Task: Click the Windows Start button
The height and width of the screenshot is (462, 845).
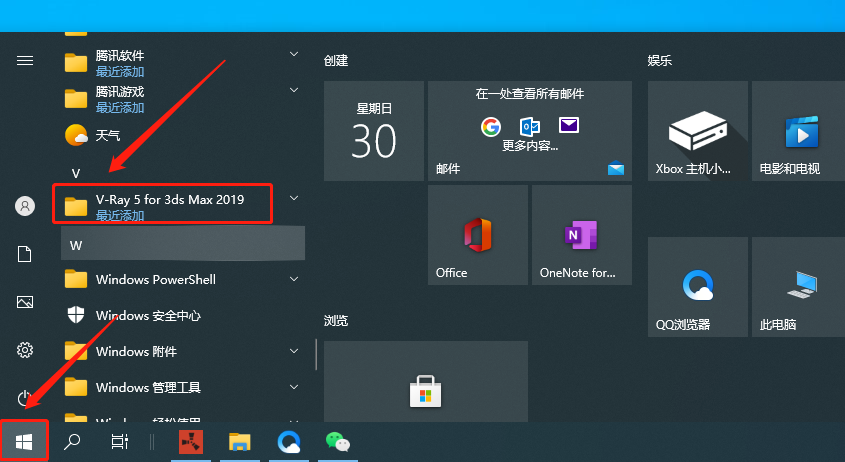Action: click(x=24, y=442)
